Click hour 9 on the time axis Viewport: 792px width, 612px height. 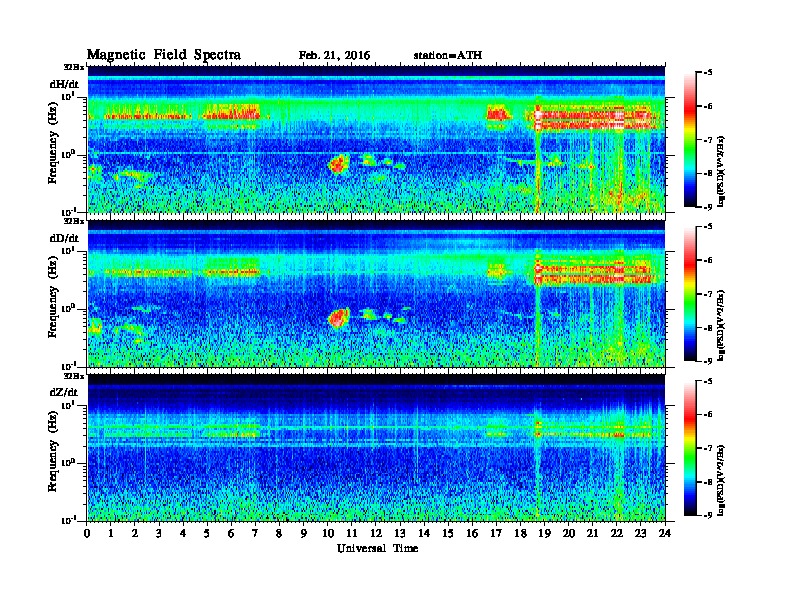click(x=304, y=534)
